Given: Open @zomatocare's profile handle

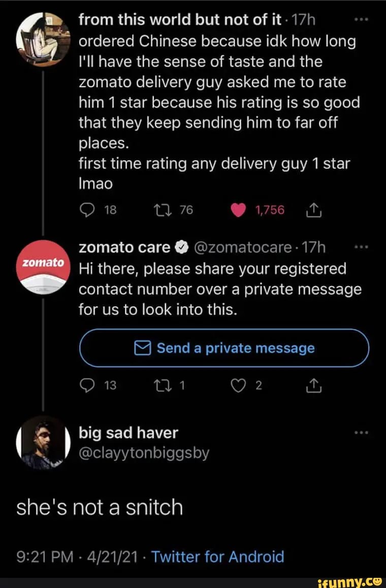Looking at the screenshot, I should pyautogui.click(x=241, y=247).
